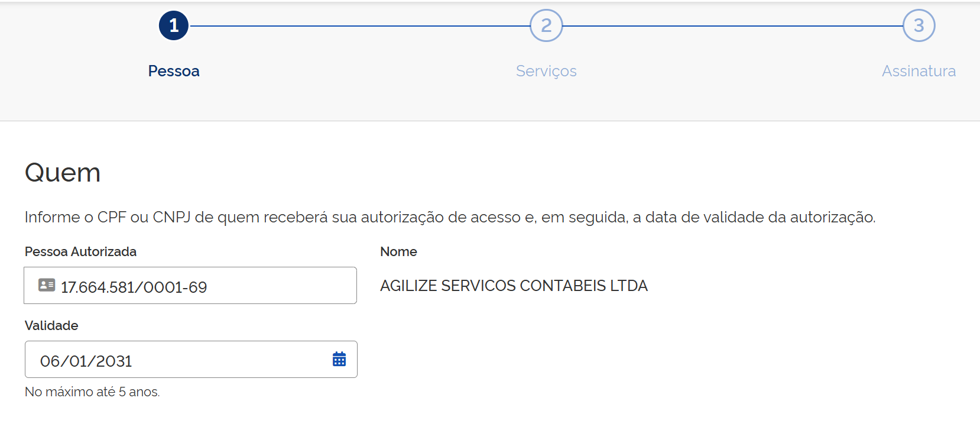980x430 pixels.
Task: Click the Quem heading
Action: tap(62, 173)
